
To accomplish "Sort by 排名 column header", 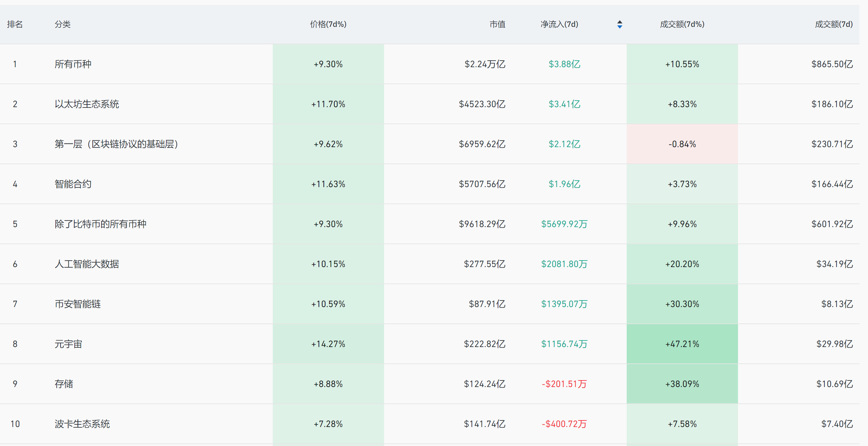I will 15,24.
